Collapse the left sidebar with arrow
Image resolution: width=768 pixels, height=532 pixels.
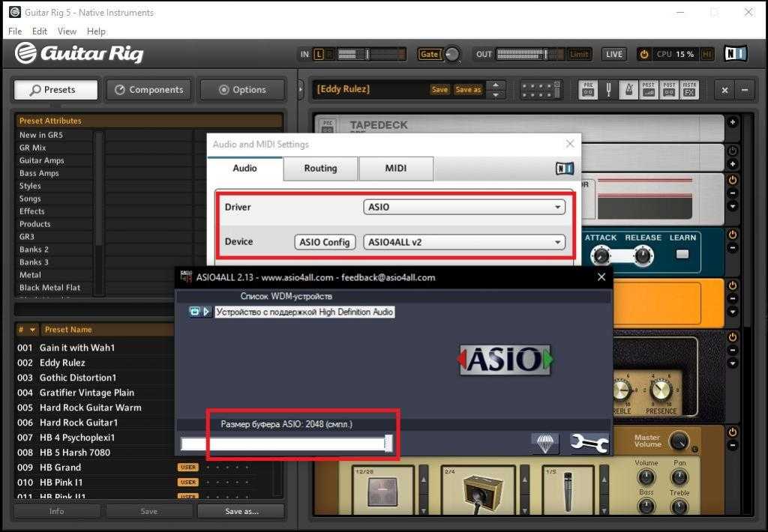point(301,90)
